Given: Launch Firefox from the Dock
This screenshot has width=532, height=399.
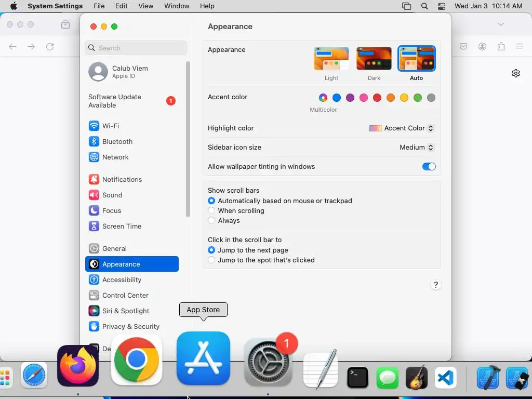Looking at the screenshot, I should pos(78,366).
